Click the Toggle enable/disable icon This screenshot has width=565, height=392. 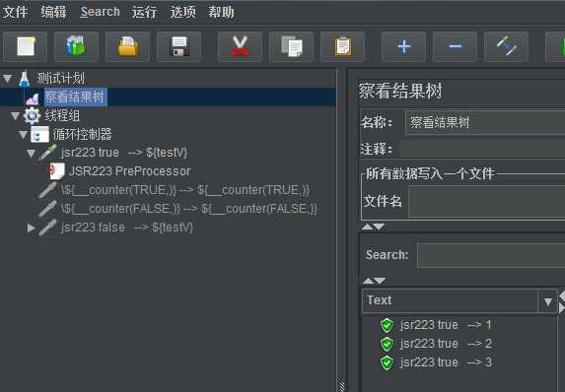tap(506, 46)
